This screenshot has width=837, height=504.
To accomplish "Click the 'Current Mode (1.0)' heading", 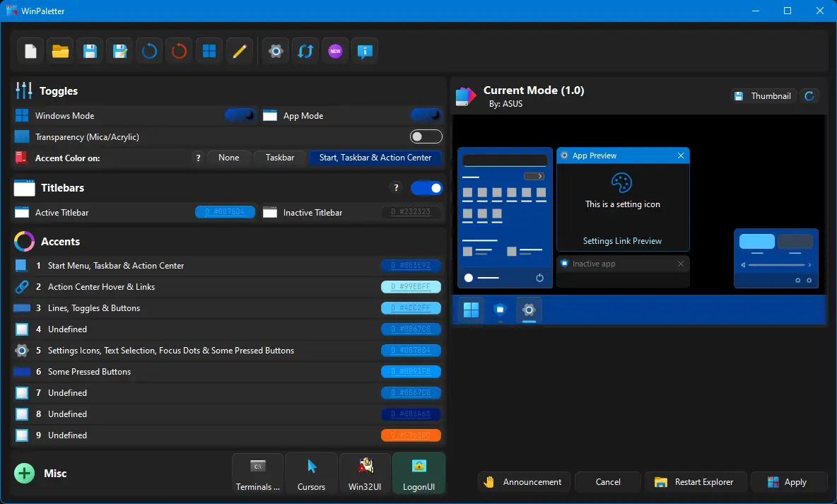I will tap(534, 90).
